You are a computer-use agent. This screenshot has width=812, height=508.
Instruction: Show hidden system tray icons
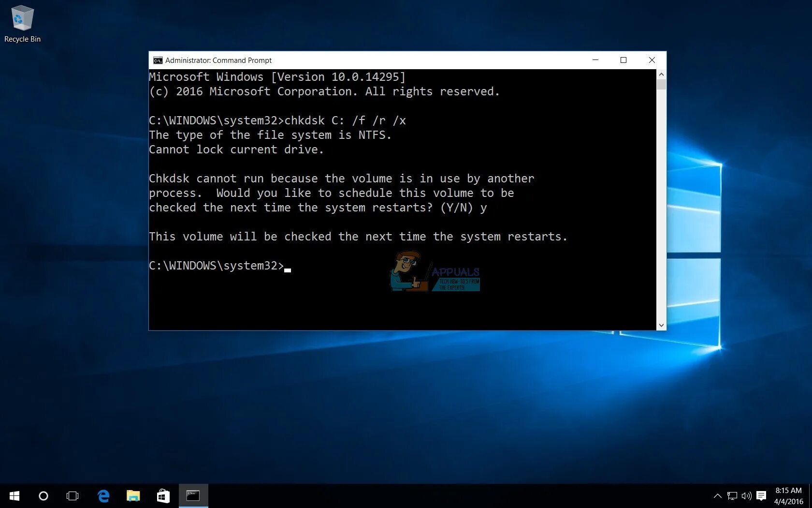coord(717,496)
